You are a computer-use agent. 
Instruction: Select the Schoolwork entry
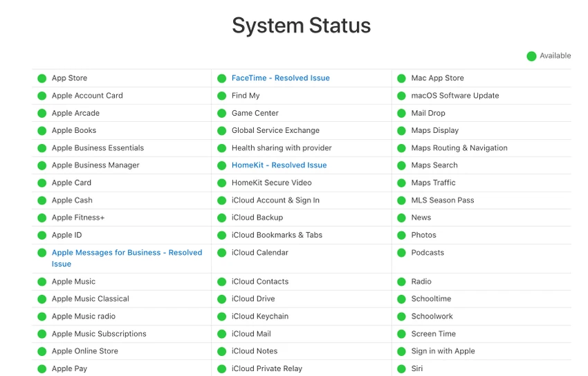pos(432,316)
